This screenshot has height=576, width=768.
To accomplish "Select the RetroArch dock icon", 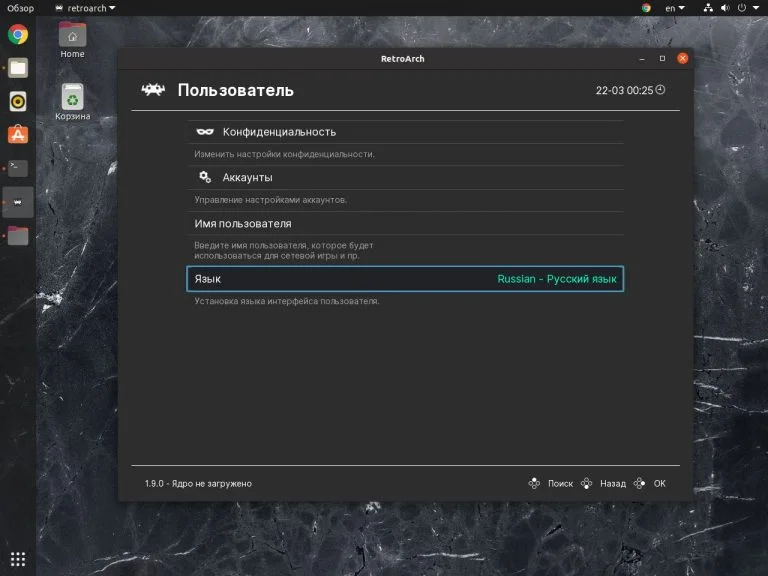I will pos(18,202).
